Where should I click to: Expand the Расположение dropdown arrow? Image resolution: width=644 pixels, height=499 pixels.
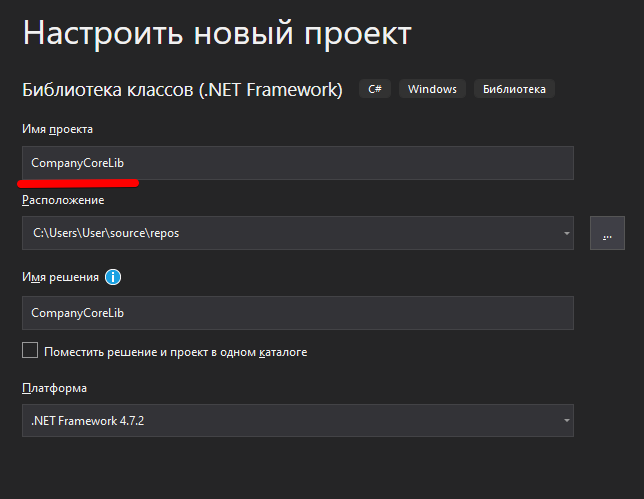click(566, 234)
